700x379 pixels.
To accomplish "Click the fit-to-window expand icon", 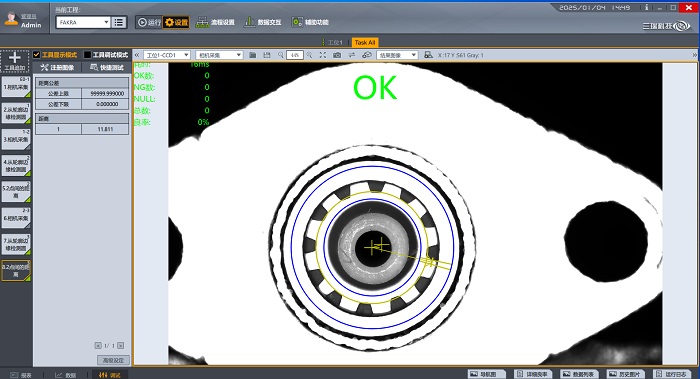I will (x=323, y=55).
